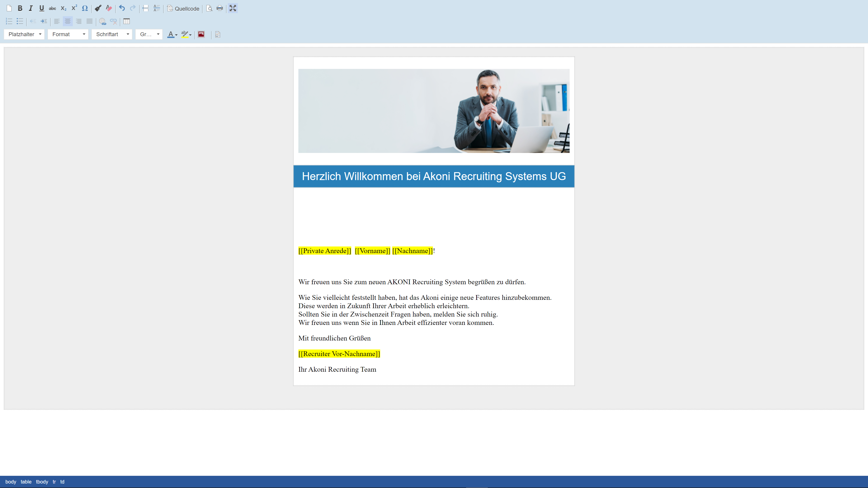The height and width of the screenshot is (488, 868).
Task: Select the tbody element in path bar
Action: [42, 482]
